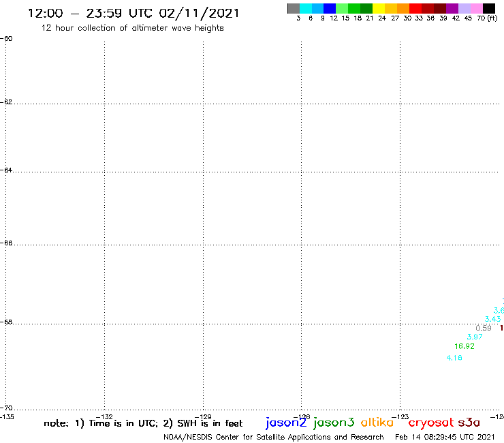Click the black swatch at scale end
Screen dimensions: 504x443
pos(489,8)
